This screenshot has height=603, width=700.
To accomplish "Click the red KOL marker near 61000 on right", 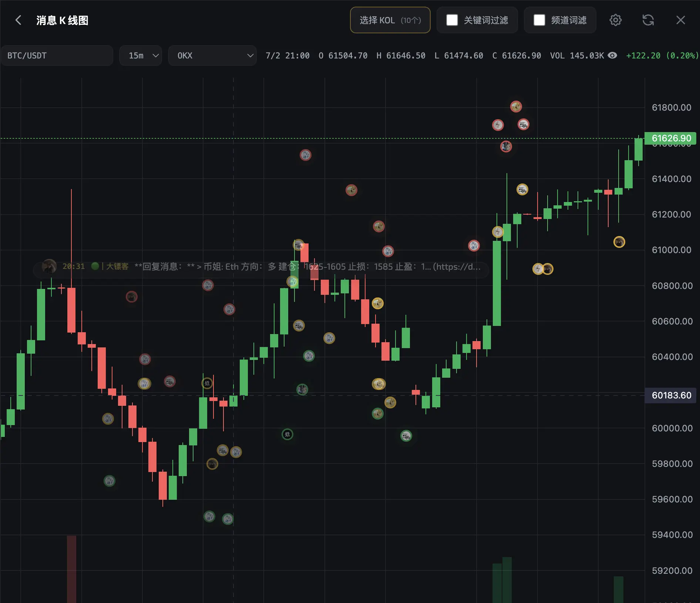I will pos(474,245).
